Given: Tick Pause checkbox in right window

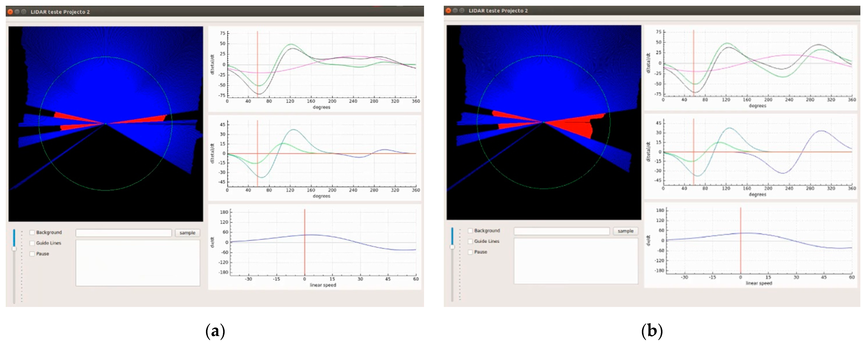Looking at the screenshot, I should pyautogui.click(x=470, y=252).
